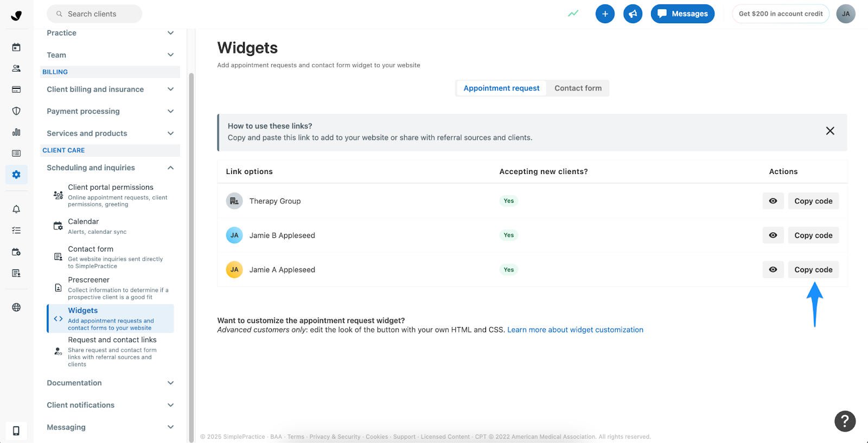
Task: Click the Search clients field
Action: click(x=95, y=14)
